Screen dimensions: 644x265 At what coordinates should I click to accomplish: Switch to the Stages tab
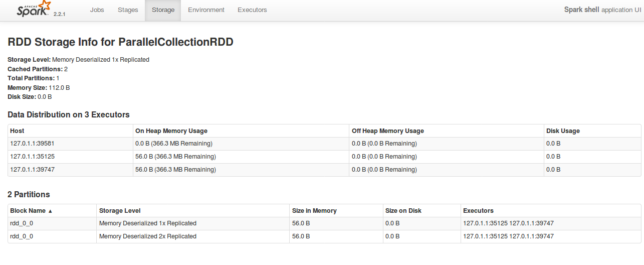click(128, 10)
